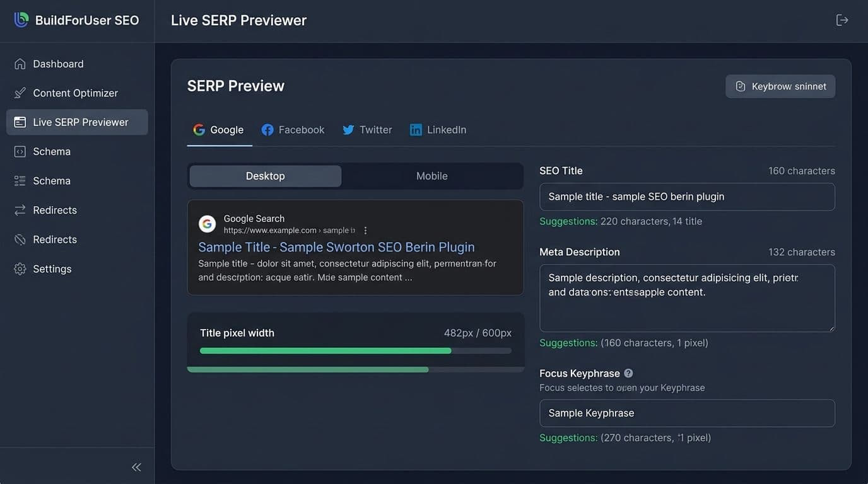Click the 'Google Search' site name in preview
Image resolution: width=868 pixels, height=484 pixels.
254,219
